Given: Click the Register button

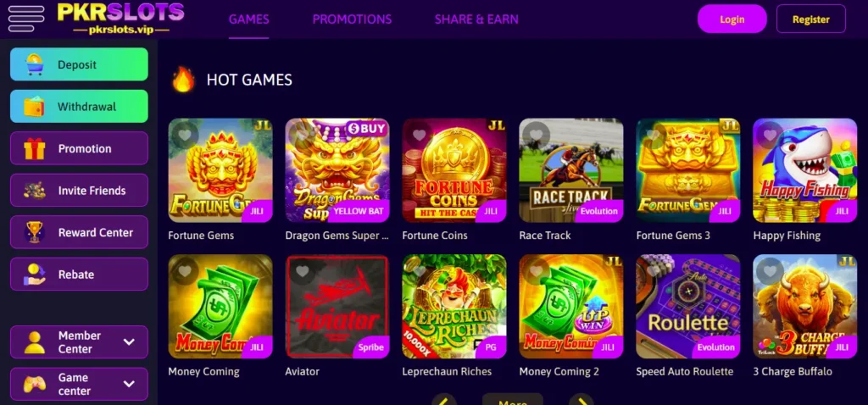Looking at the screenshot, I should [811, 19].
